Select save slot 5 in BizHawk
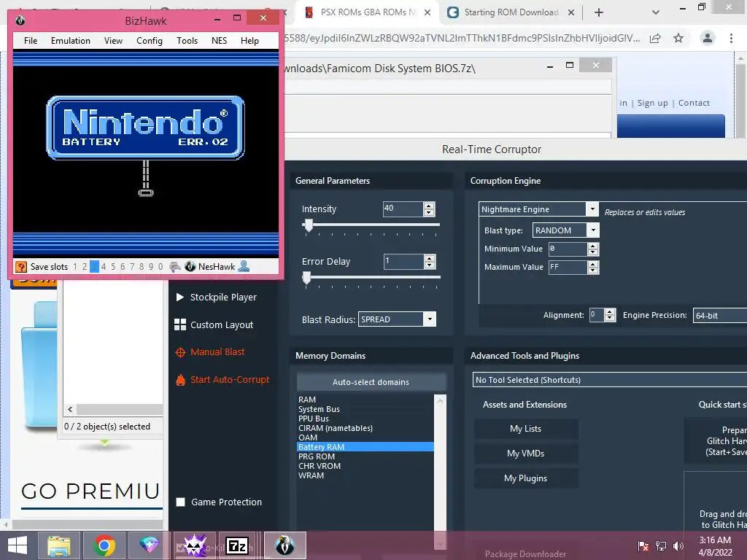 tap(113, 267)
